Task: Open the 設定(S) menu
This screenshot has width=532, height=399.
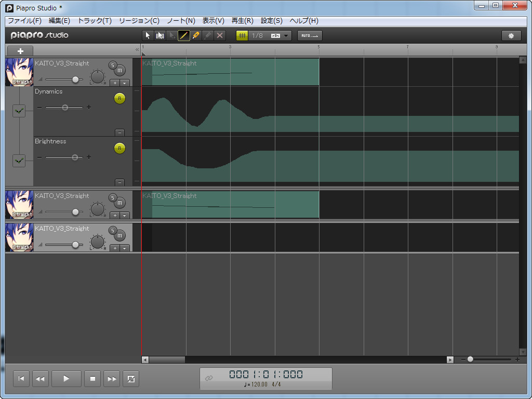Action: point(271,21)
